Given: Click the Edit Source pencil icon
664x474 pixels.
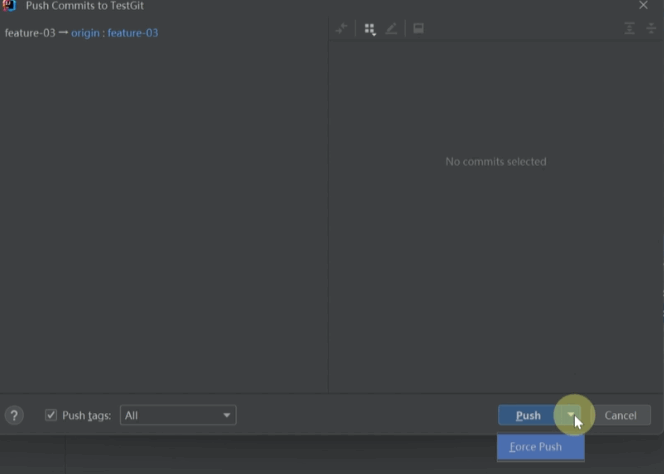Looking at the screenshot, I should click(391, 28).
